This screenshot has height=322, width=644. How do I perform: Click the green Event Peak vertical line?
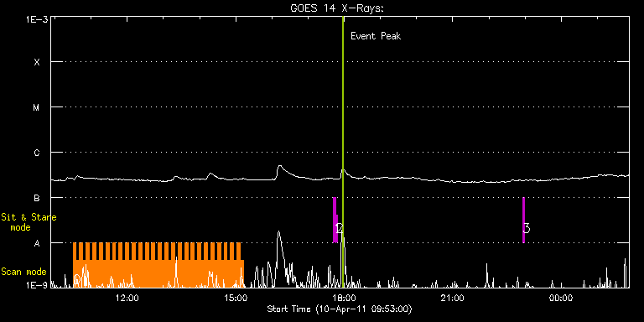click(342, 152)
